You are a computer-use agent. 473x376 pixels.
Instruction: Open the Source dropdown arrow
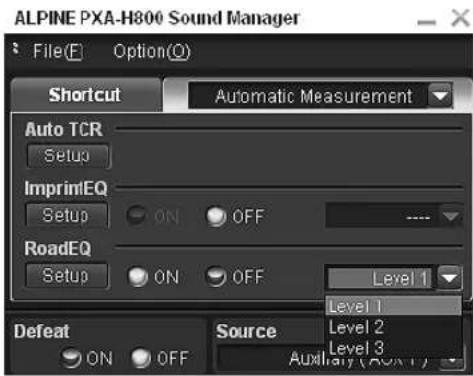[452, 361]
